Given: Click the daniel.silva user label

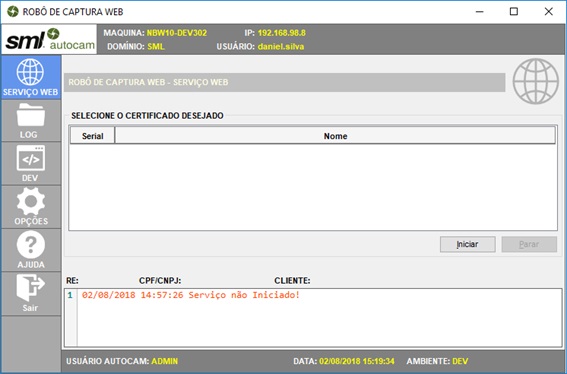Looking at the screenshot, I should (281, 47).
